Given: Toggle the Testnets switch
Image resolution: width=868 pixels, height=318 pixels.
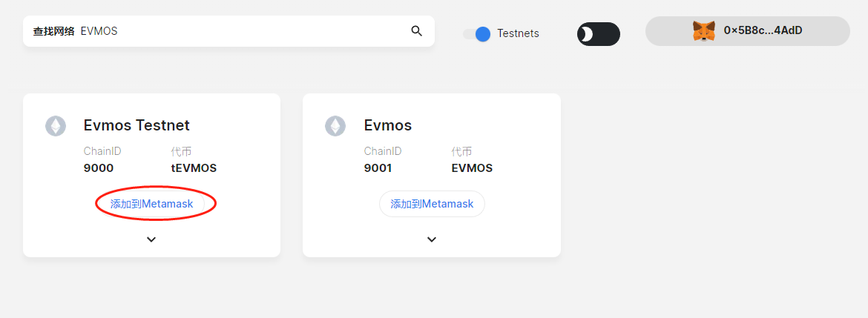Looking at the screenshot, I should pyautogui.click(x=476, y=33).
